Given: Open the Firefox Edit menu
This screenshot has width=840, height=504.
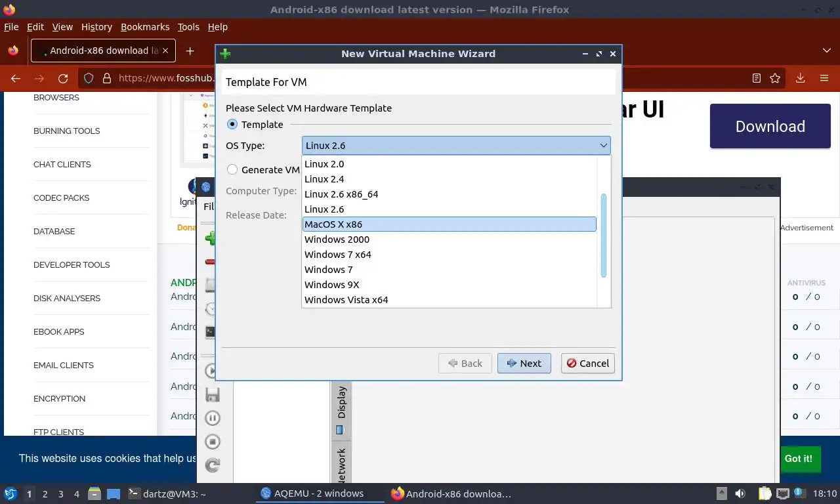Looking at the screenshot, I should tap(35, 27).
